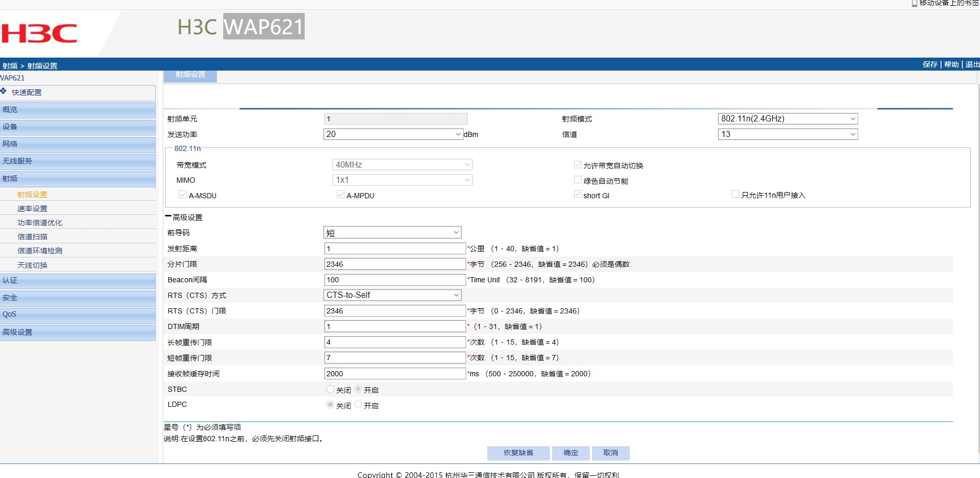
Task: Go to 功率信道优化 in the sidebar
Action: pyautogui.click(x=40, y=223)
